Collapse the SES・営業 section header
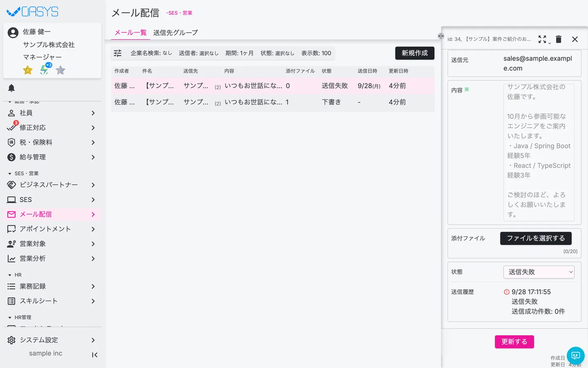 (23, 173)
